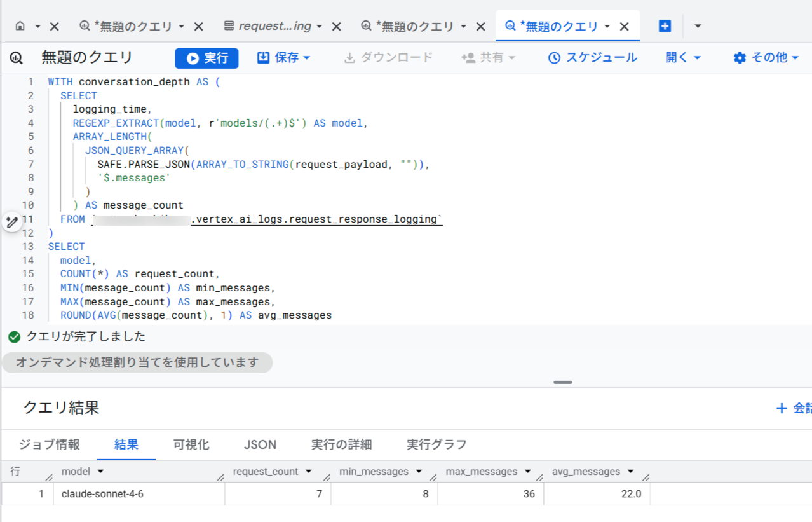Switch to the 可視化 tab
This screenshot has width=812, height=522.
click(x=191, y=444)
